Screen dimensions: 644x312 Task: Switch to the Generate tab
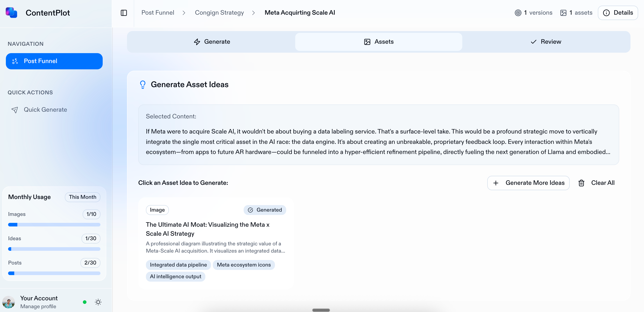point(212,42)
